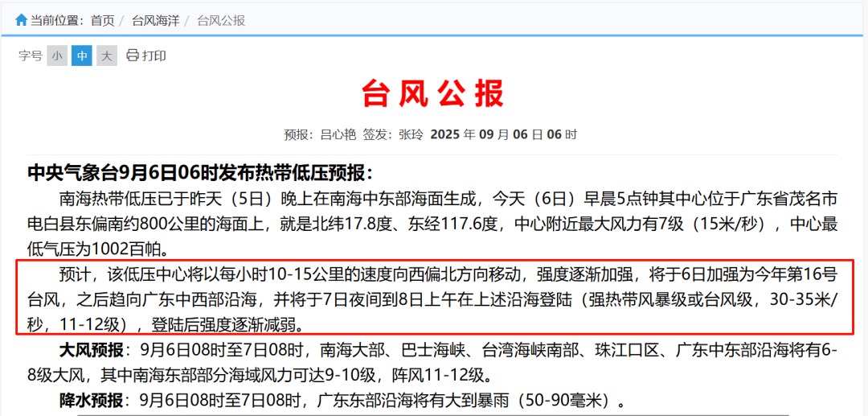Go to 台风海洋 in the breadcrumb
This screenshot has height=416, width=868.
[x=155, y=20]
